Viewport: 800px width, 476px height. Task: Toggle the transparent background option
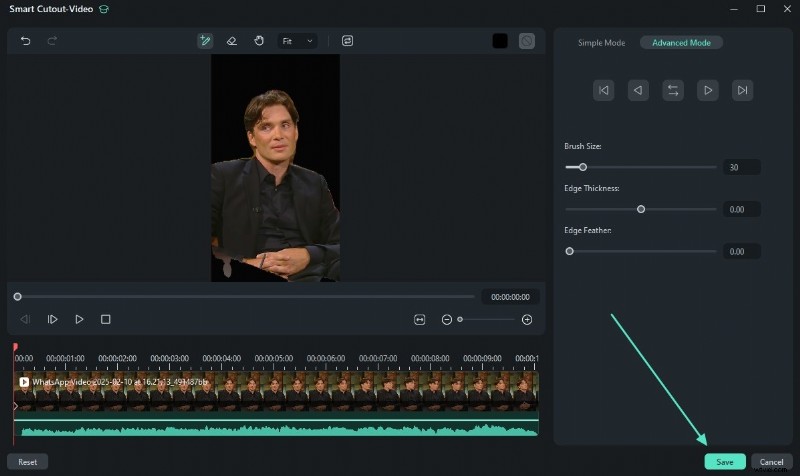(527, 41)
